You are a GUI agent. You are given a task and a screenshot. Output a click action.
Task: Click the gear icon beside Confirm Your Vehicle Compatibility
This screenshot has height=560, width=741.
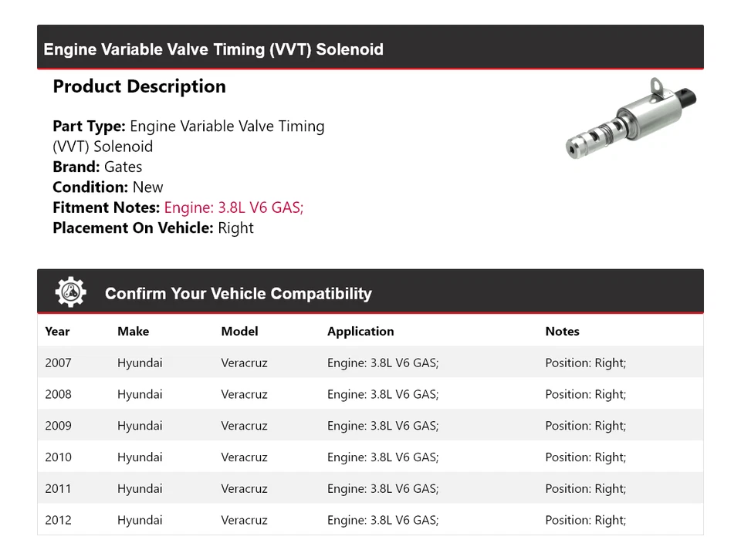70,292
